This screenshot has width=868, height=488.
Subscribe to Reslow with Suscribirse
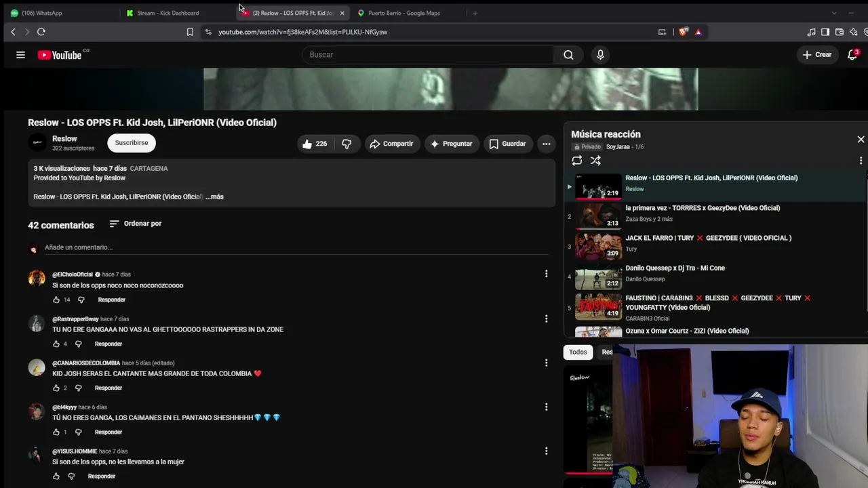(132, 143)
